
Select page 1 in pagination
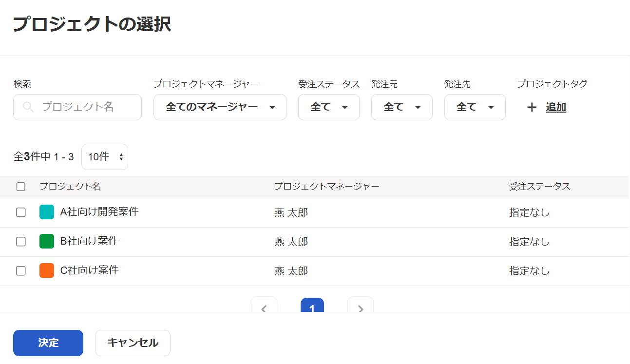tap(312, 306)
